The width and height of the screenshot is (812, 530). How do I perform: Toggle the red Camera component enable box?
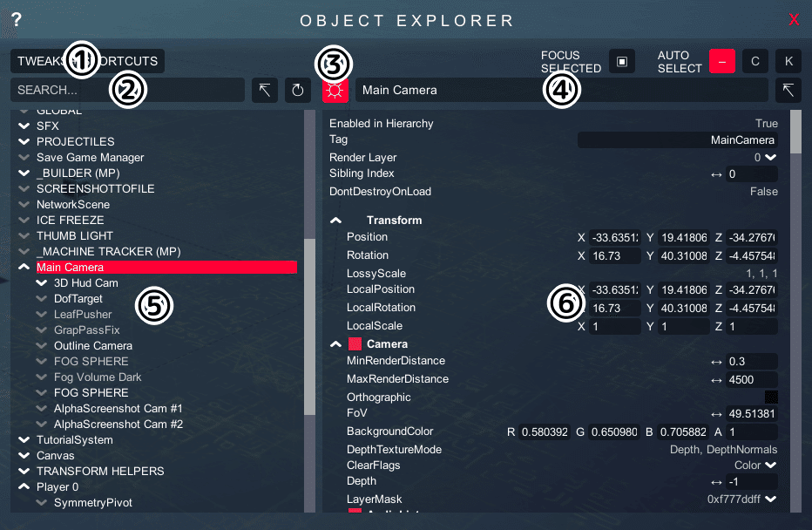pos(355,344)
